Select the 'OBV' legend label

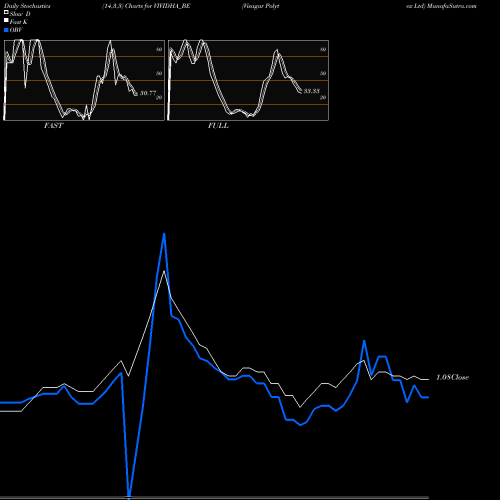[16, 30]
